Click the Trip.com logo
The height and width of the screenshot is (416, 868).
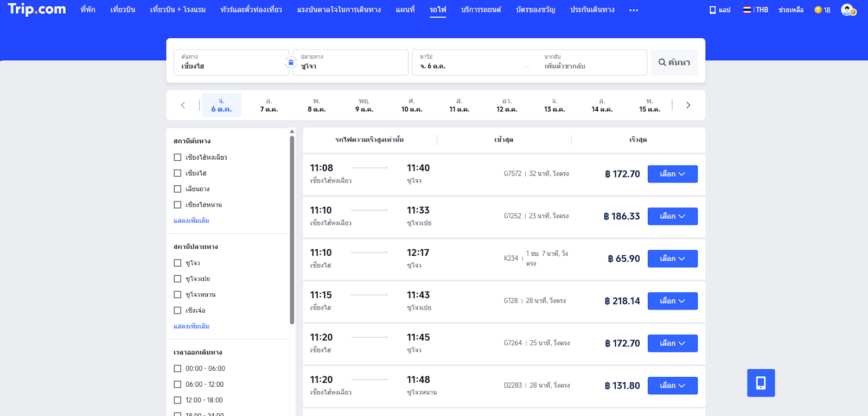point(37,9)
